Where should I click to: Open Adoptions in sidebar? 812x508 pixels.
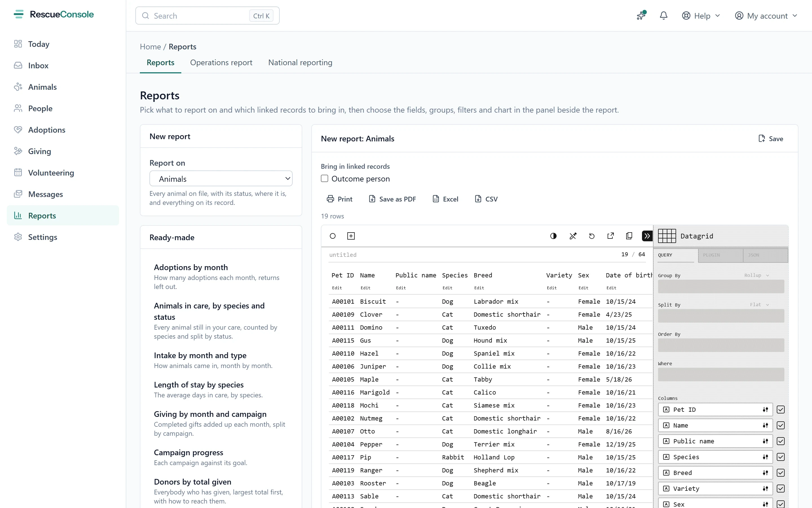[x=63, y=130]
